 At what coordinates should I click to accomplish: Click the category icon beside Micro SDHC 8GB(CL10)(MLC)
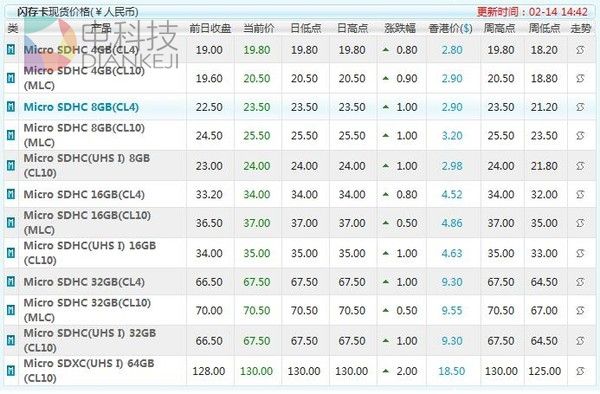click(11, 135)
